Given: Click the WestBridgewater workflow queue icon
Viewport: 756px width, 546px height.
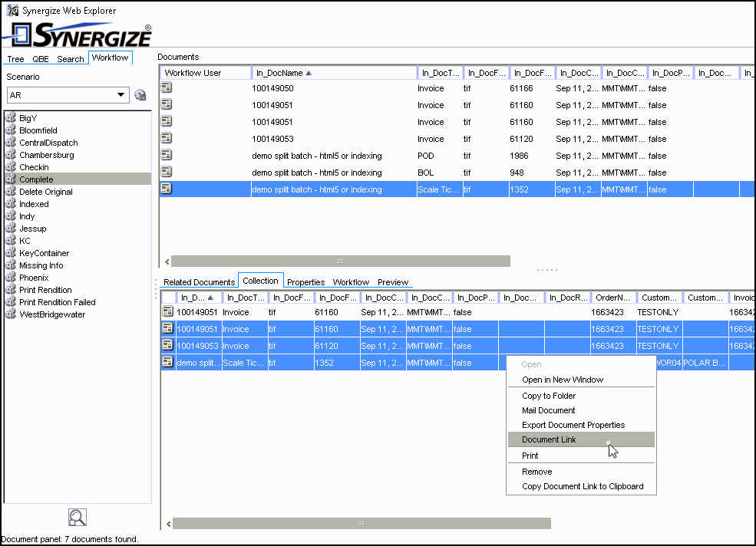Looking at the screenshot, I should 11,314.
